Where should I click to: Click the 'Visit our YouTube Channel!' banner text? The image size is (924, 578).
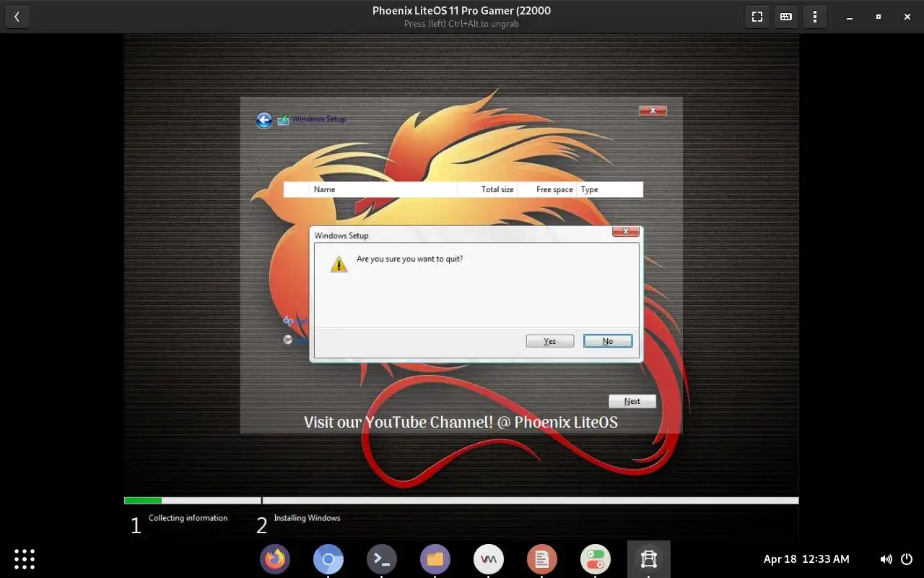point(461,422)
